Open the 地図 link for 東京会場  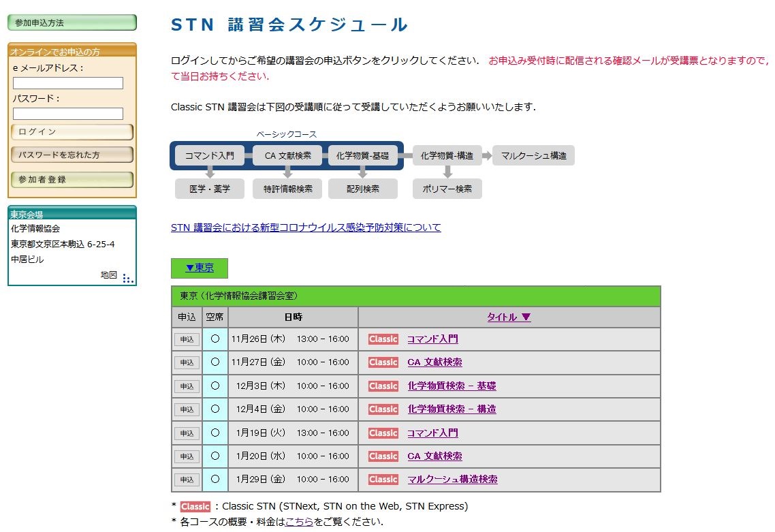pyautogui.click(x=109, y=275)
